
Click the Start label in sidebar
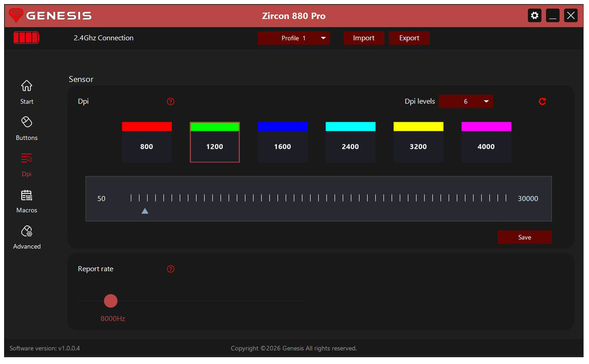click(x=27, y=101)
